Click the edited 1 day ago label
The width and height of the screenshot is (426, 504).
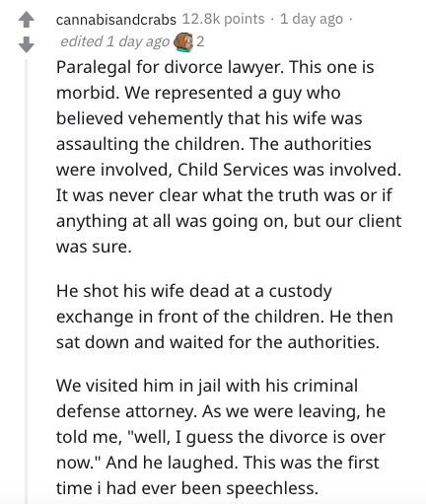point(114,41)
